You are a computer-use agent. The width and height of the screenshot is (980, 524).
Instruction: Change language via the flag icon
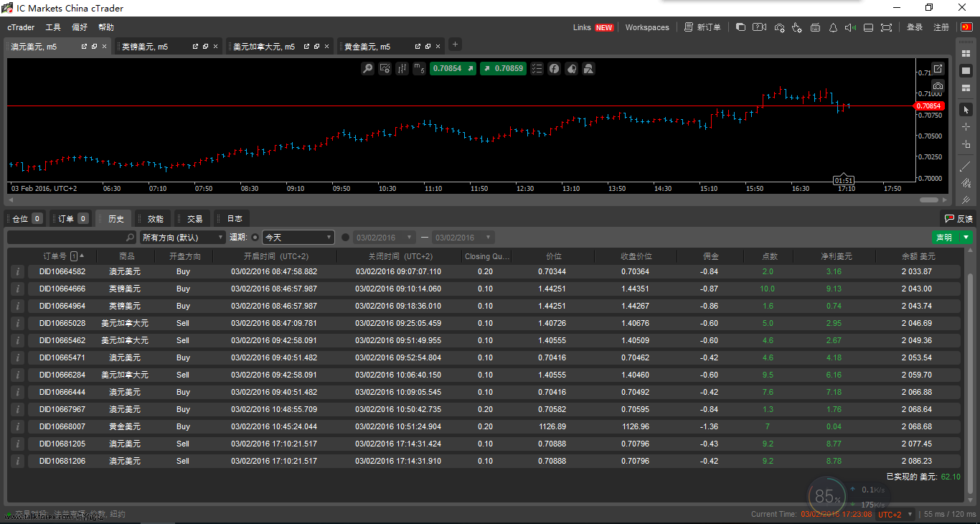966,27
